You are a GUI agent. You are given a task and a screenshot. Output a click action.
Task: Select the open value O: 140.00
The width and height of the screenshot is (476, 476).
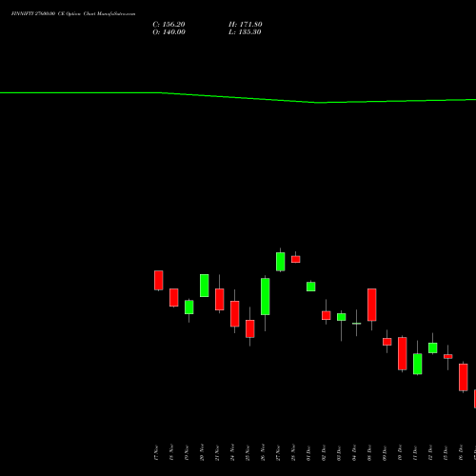click(x=169, y=32)
